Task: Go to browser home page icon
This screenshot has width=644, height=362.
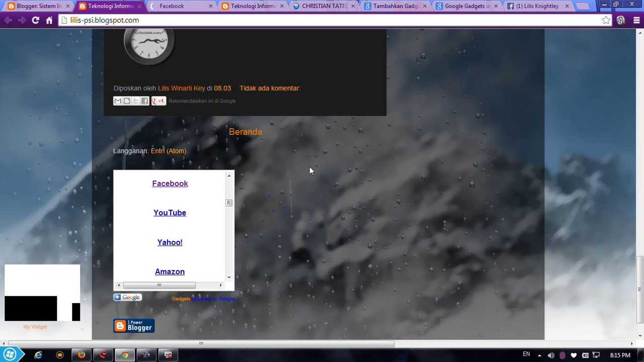Action: coord(49,20)
